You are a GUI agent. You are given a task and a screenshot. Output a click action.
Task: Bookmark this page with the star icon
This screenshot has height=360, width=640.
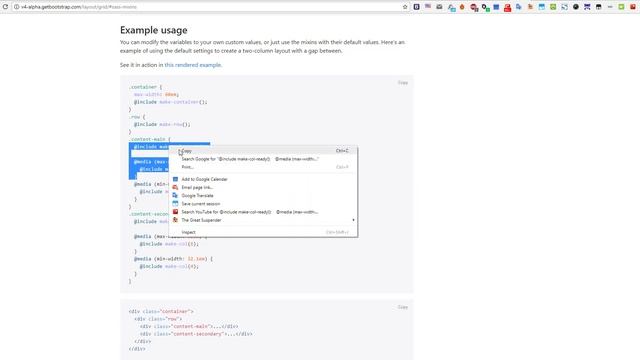click(405, 7)
